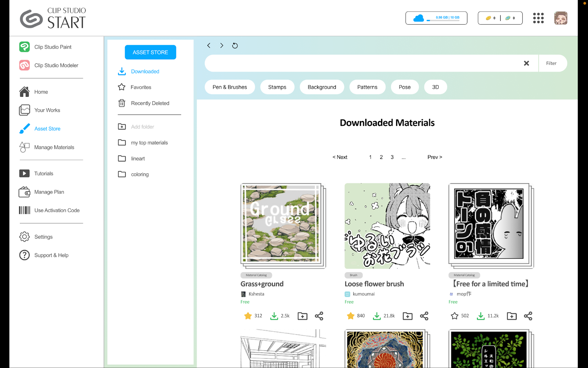Clear the search box with X
This screenshot has width=588, height=368.
click(x=526, y=63)
